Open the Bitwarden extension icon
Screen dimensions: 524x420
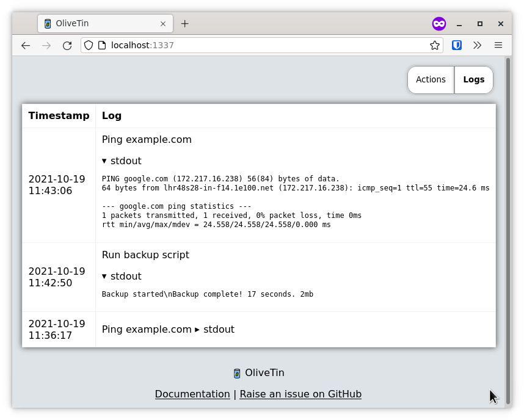(x=456, y=45)
